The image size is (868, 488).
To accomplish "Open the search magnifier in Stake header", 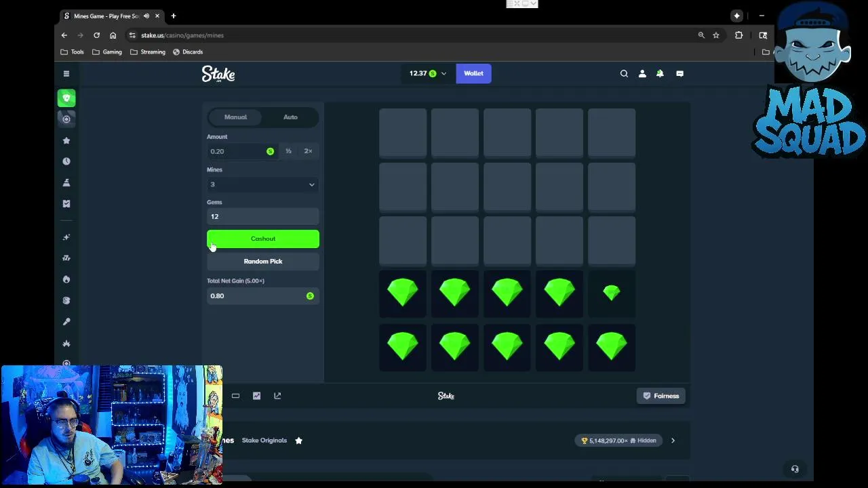I will [624, 73].
